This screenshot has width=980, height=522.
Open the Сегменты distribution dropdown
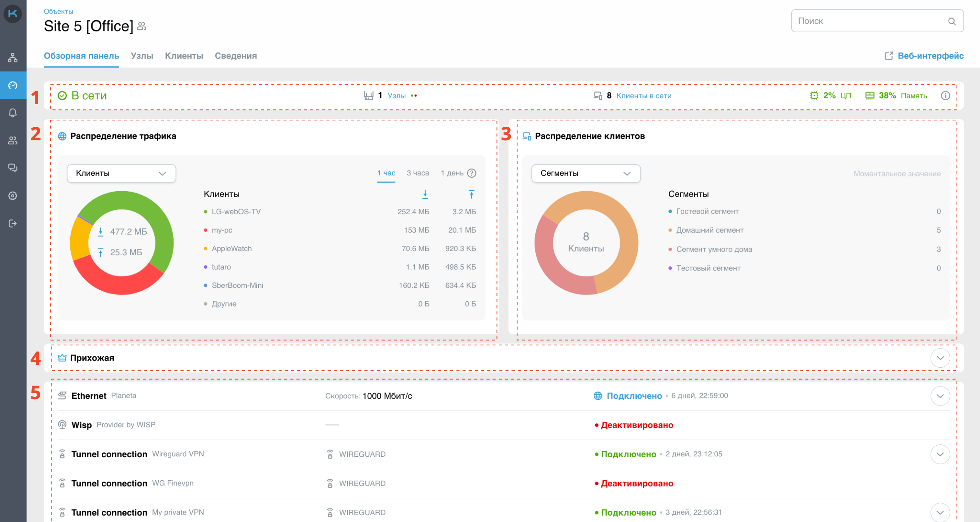(x=586, y=173)
